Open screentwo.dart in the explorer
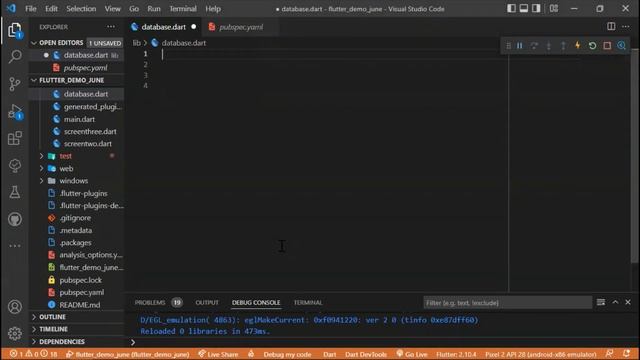Image resolution: width=640 pixels, height=360 pixels. (x=87, y=144)
